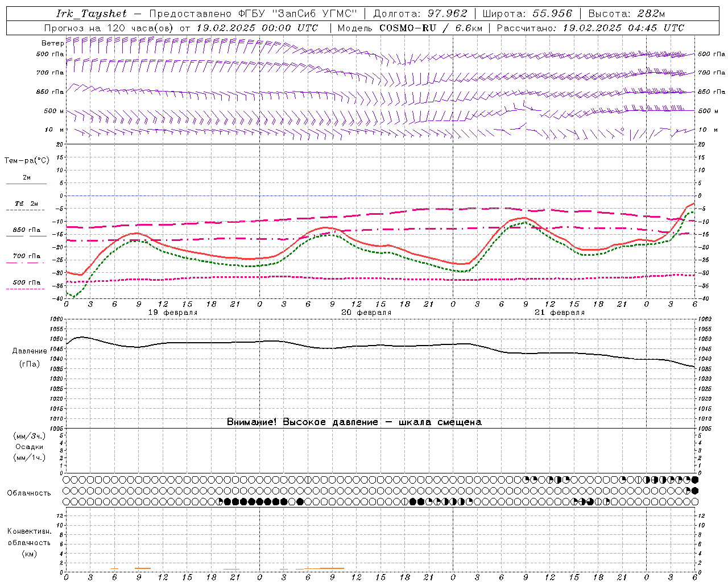Click the dotted 500 гПа legend line sample
The width and height of the screenshot is (728, 582).
(25, 289)
